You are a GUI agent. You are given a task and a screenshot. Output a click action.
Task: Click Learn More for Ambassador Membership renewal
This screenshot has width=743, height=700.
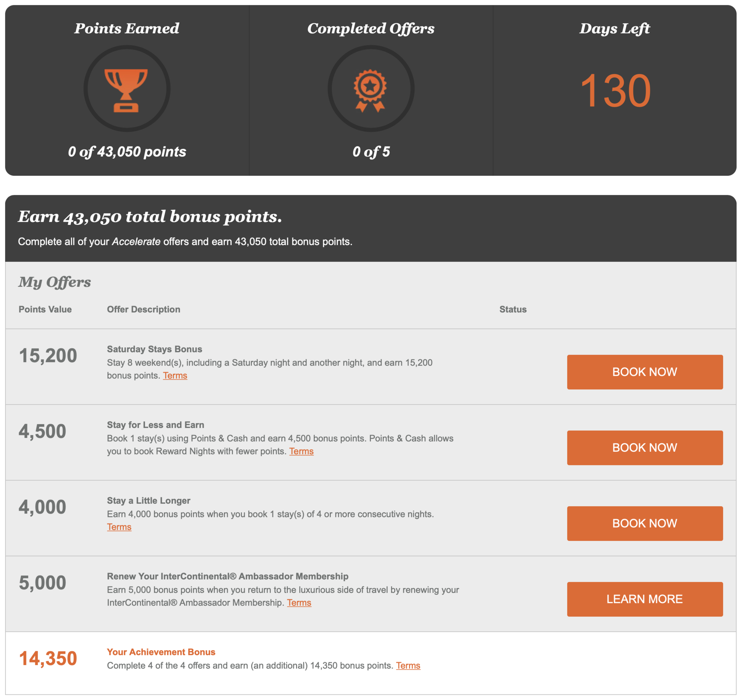(644, 599)
